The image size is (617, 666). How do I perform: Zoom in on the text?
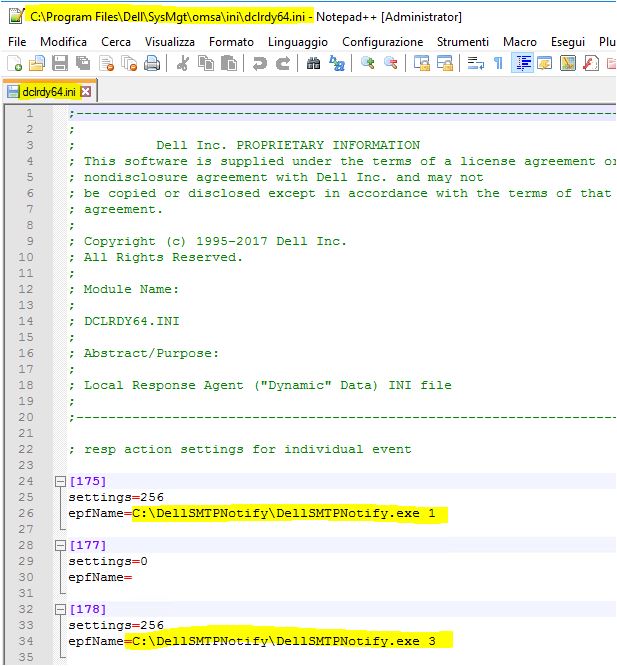[x=368, y=64]
